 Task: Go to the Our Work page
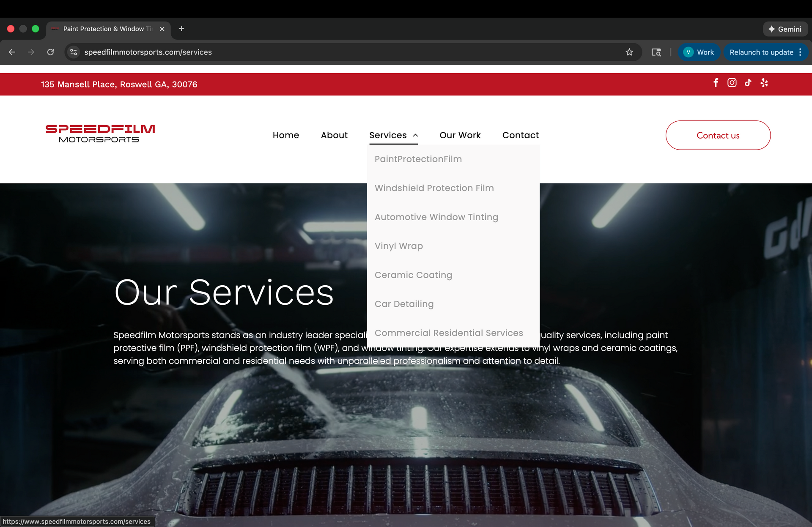coord(460,135)
